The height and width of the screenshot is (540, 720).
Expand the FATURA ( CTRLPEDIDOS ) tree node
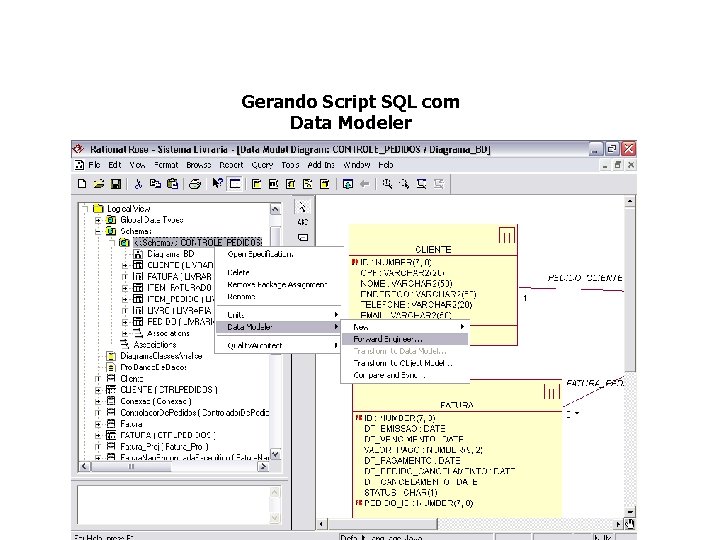(98, 435)
